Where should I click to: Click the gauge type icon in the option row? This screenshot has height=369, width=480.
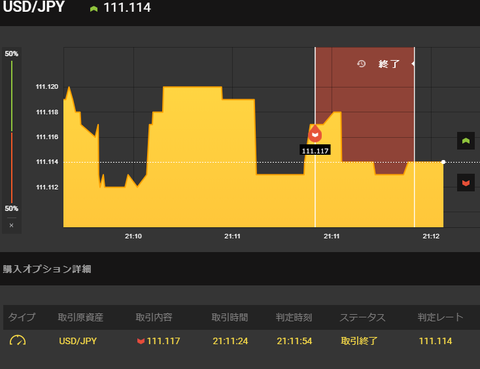click(18, 340)
